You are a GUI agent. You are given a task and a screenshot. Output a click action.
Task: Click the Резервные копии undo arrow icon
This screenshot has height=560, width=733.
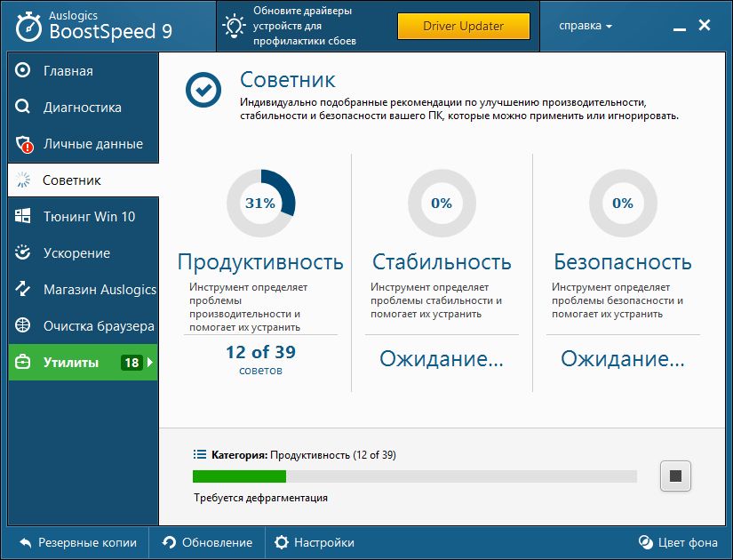point(25,543)
